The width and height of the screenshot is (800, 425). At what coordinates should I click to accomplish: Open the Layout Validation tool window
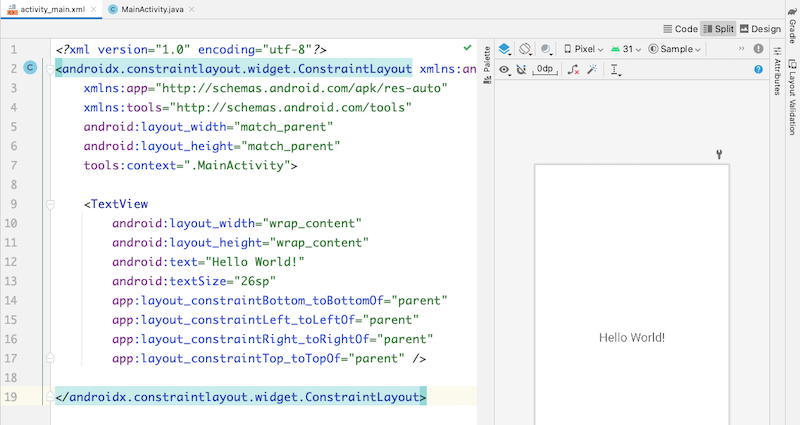click(x=792, y=97)
